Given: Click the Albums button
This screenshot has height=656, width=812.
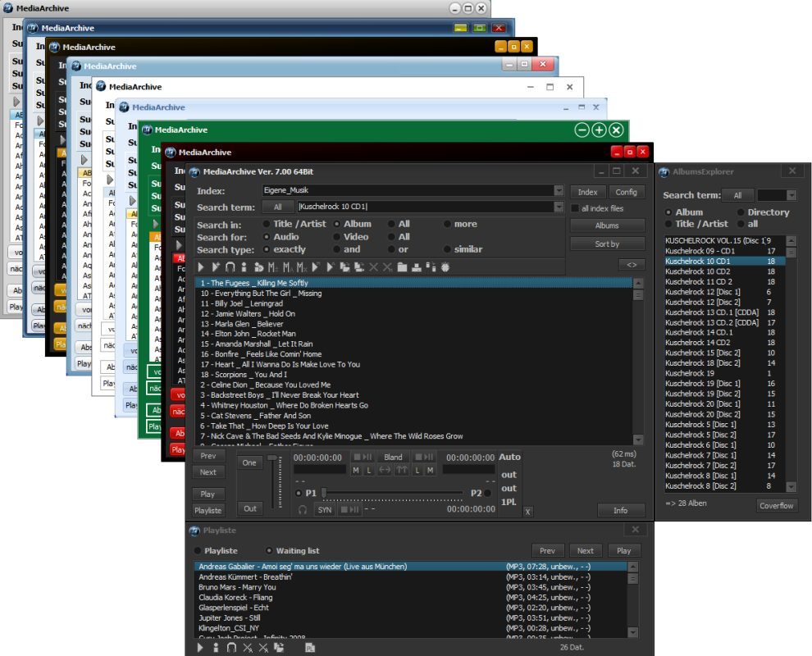Looking at the screenshot, I should 608,225.
